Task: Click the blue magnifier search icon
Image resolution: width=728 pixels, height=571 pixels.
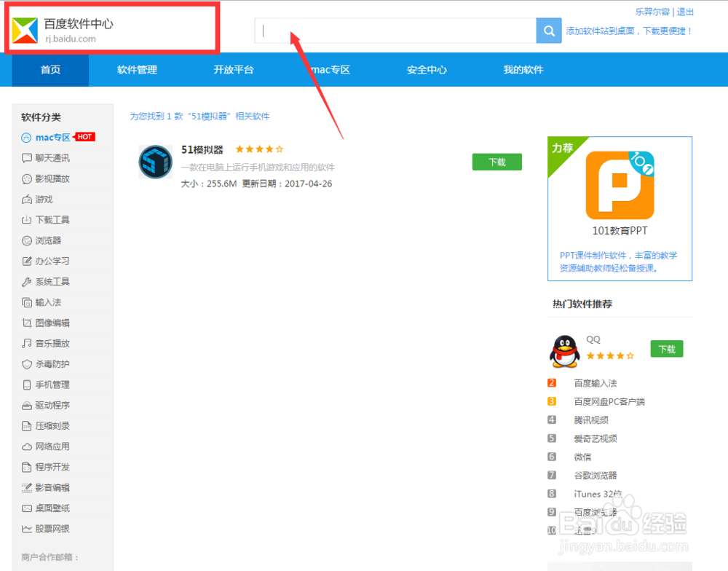Action: click(x=549, y=31)
